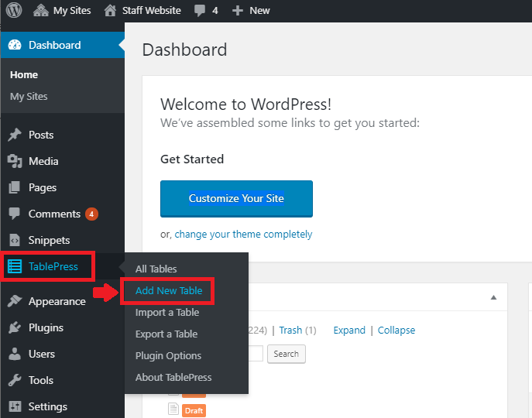The width and height of the screenshot is (532, 418).
Task: Follow the change your theme completely link
Action: pyautogui.click(x=243, y=235)
